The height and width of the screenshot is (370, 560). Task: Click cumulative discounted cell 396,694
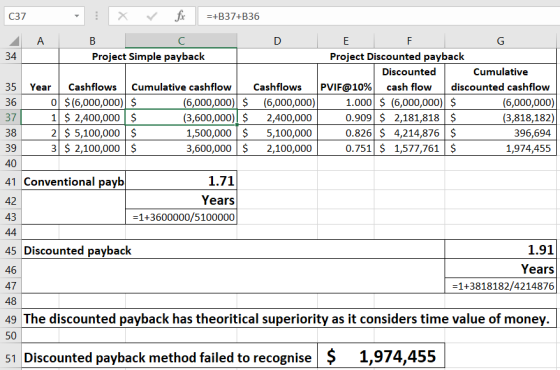pos(501,133)
